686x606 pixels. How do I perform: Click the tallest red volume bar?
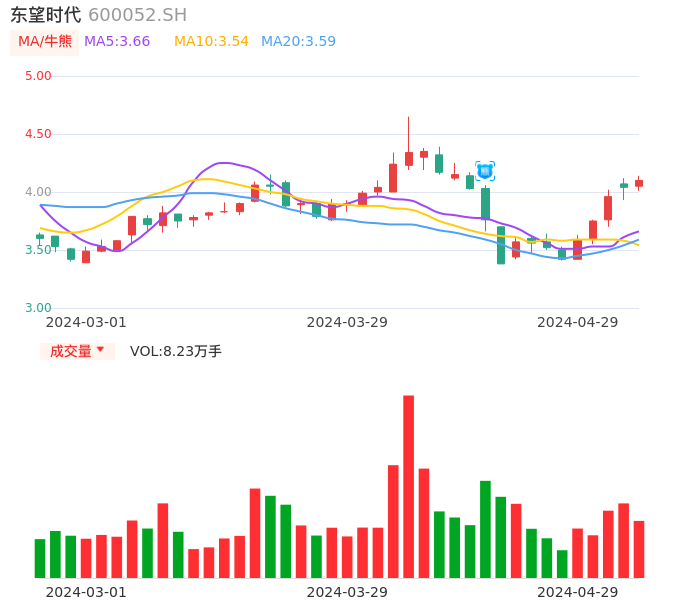[408, 486]
